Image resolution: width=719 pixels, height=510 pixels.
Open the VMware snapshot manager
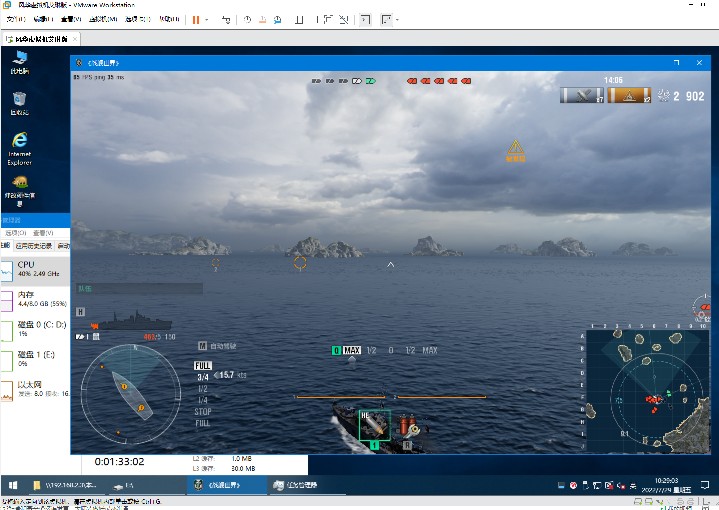277,20
